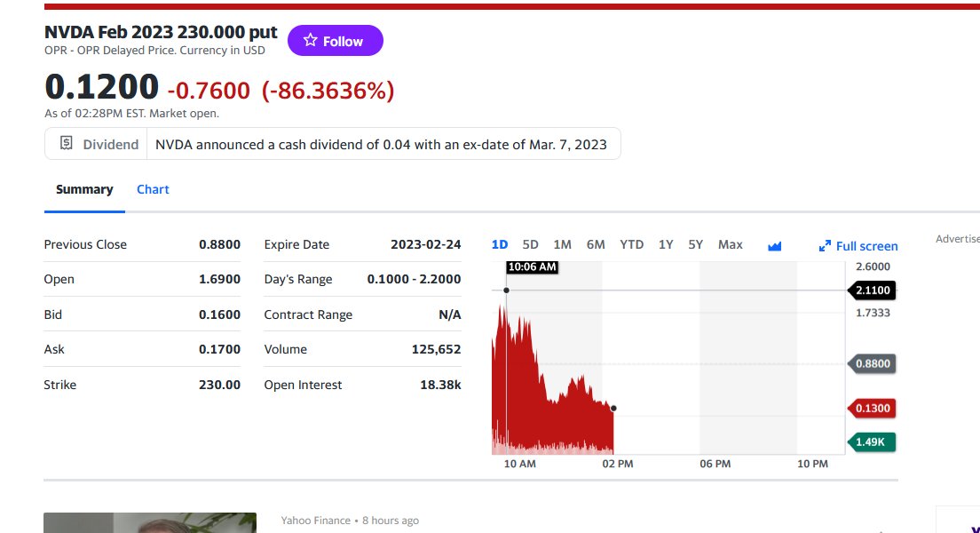The width and height of the screenshot is (980, 533).
Task: Select the 5Y chart range
Action: (x=696, y=244)
